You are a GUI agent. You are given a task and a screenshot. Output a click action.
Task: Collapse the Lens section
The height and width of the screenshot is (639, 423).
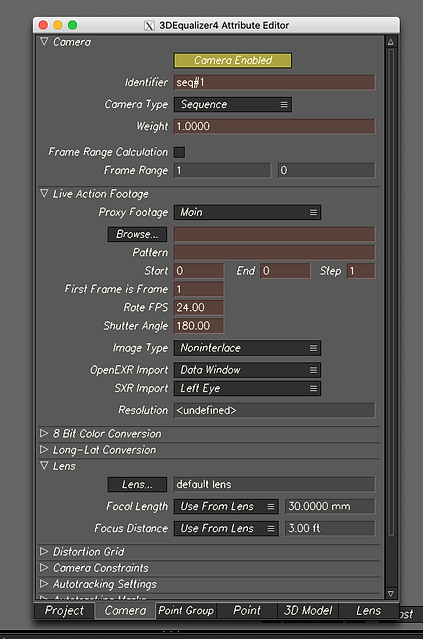click(44, 466)
